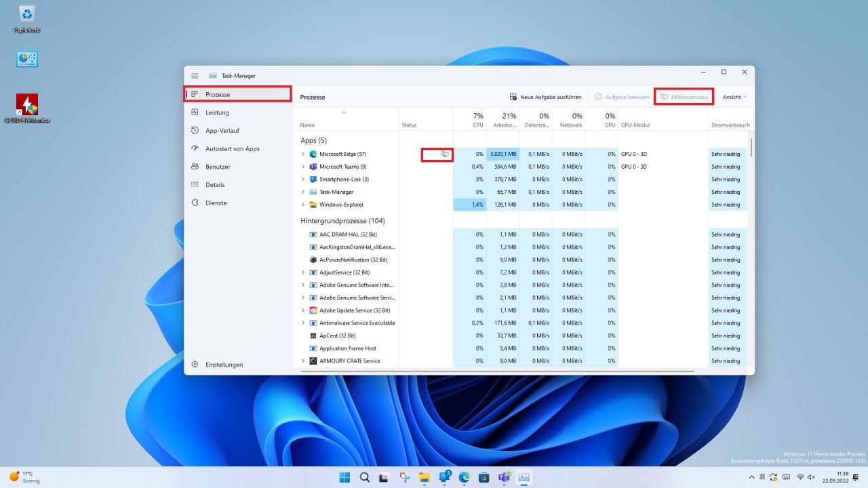This screenshot has height=488, width=868.
Task: Expand the Smartphone-Link (3) process group
Action: coord(303,180)
